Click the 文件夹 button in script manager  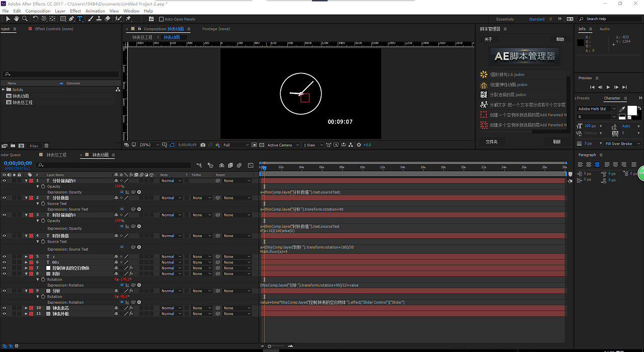[x=492, y=142]
